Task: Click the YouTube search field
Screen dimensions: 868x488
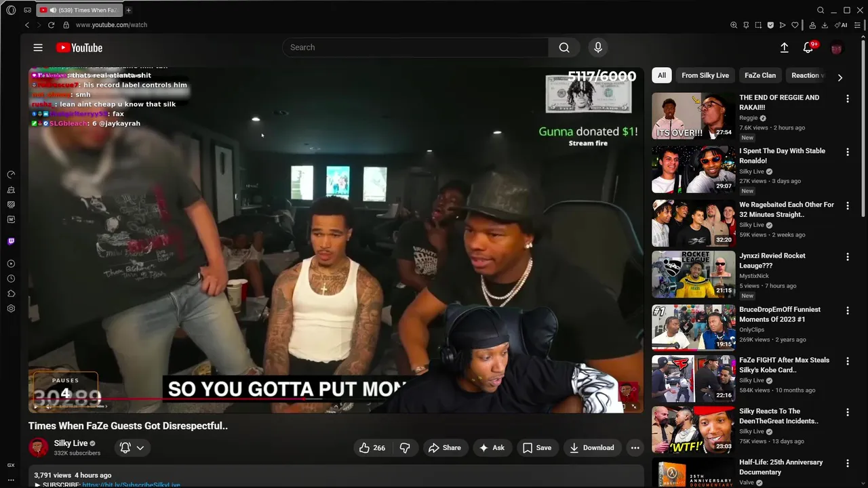Action: [415, 47]
